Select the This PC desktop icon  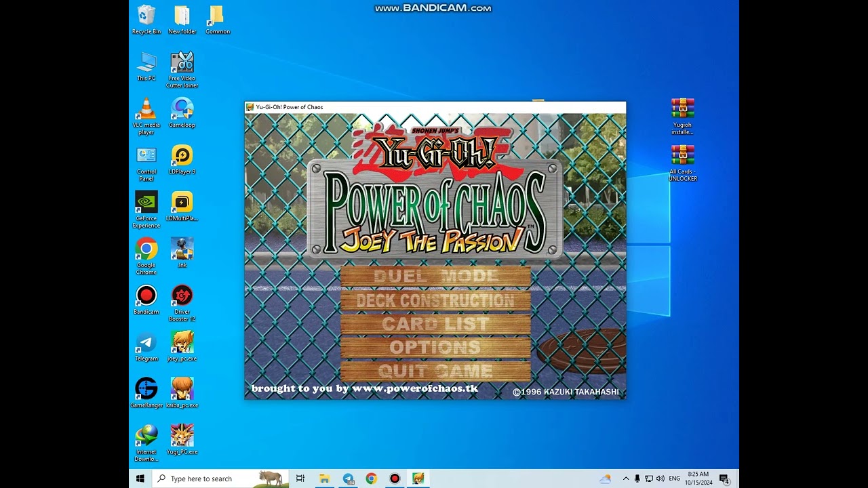click(x=146, y=66)
